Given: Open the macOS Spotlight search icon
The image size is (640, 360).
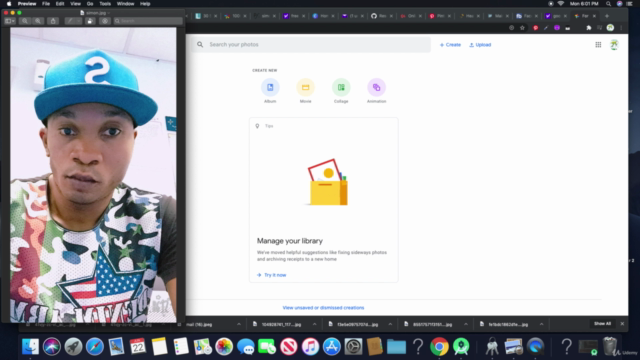Looking at the screenshot, I should point(608,4).
